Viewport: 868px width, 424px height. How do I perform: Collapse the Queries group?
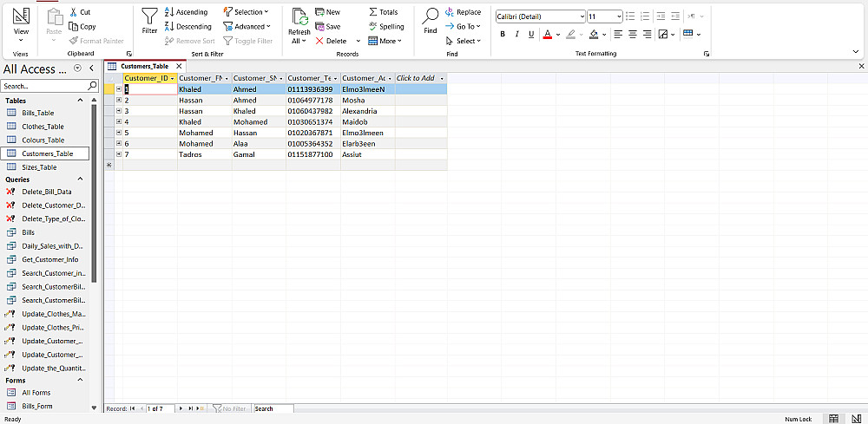[80, 179]
